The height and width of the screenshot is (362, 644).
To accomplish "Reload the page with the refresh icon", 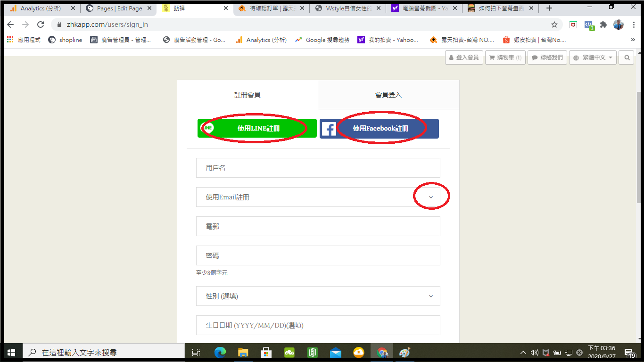I will 41,25.
